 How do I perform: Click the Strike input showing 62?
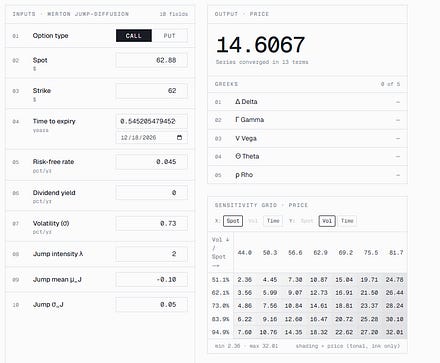[x=151, y=91]
